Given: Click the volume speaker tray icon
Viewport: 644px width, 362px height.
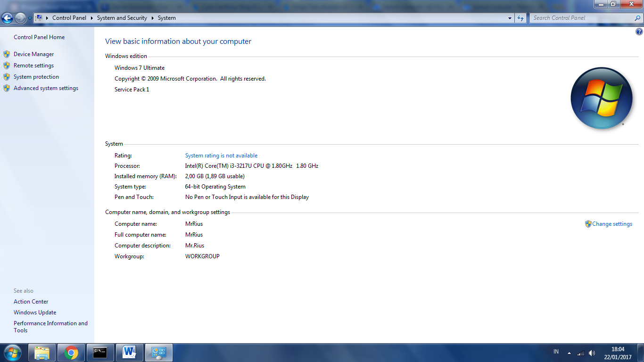Looking at the screenshot, I should 592,353.
